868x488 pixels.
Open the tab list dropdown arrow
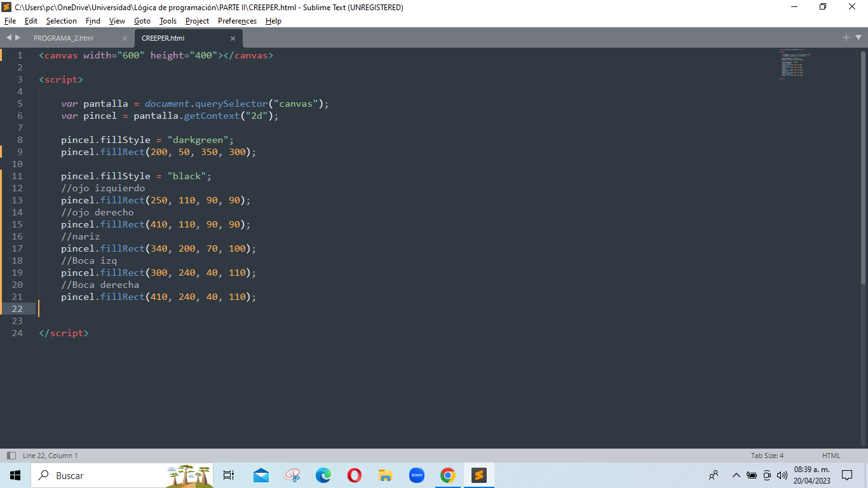[x=858, y=37]
